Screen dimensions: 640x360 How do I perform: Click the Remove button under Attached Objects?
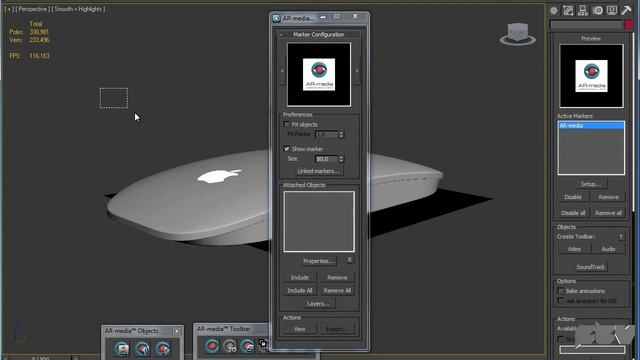[x=337, y=278]
